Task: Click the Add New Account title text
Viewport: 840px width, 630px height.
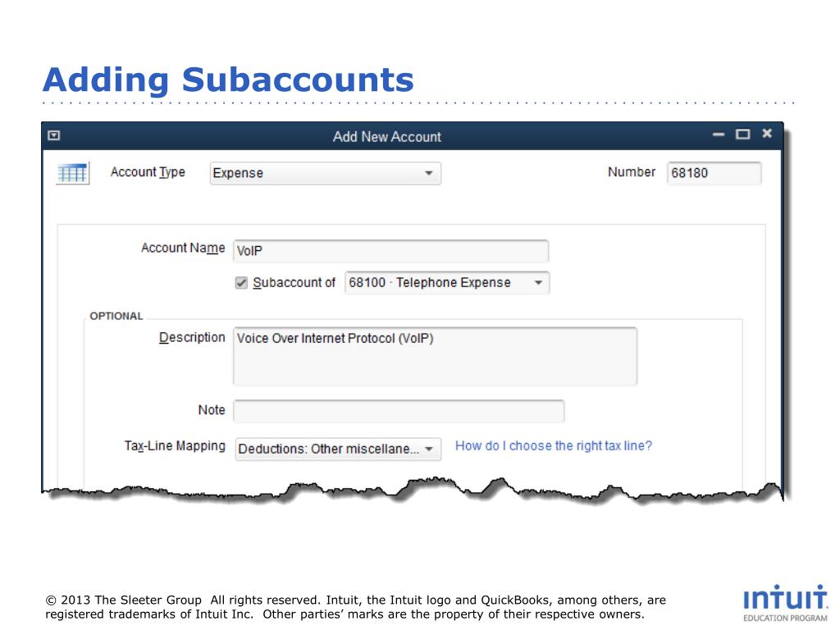Action: (387, 137)
